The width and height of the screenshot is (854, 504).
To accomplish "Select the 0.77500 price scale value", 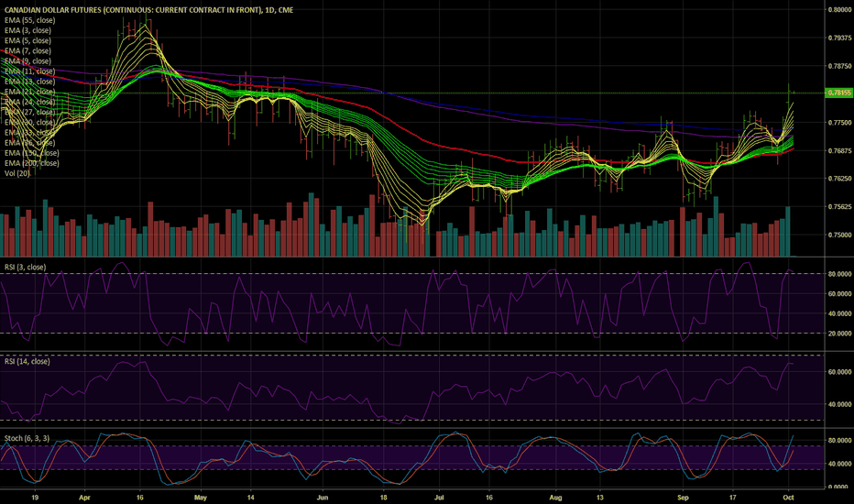I will [x=840, y=123].
